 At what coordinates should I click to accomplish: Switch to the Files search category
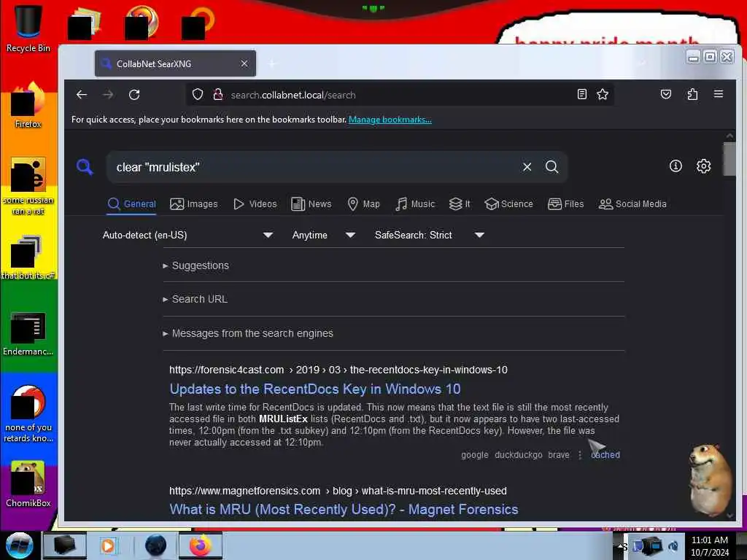pyautogui.click(x=565, y=204)
